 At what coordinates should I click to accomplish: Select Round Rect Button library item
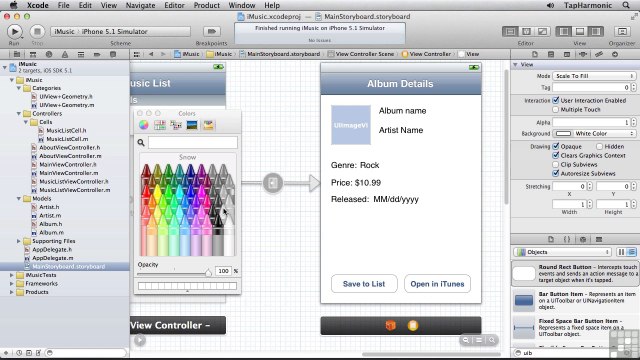(576, 273)
